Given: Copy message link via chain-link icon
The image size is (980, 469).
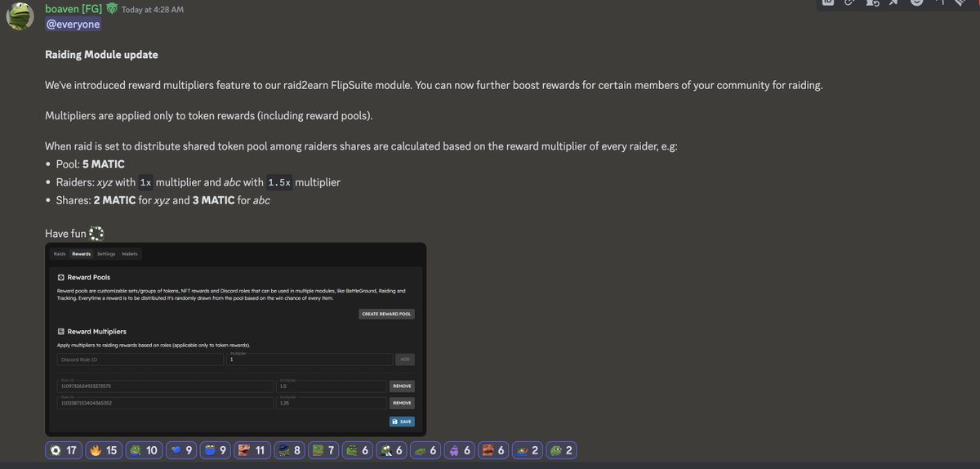Looking at the screenshot, I should pos(850,2).
